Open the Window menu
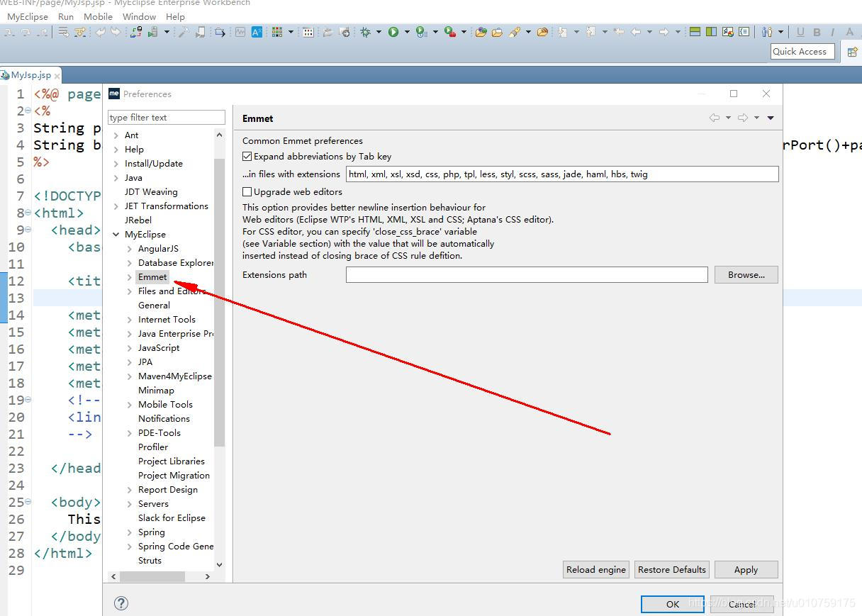The image size is (862, 616). pos(139,16)
